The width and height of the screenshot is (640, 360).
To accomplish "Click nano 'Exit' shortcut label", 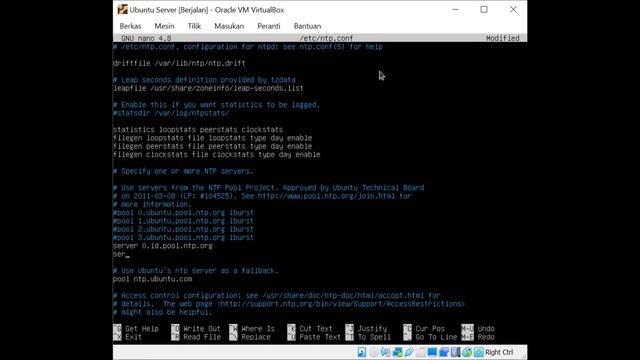I will [x=133, y=337].
